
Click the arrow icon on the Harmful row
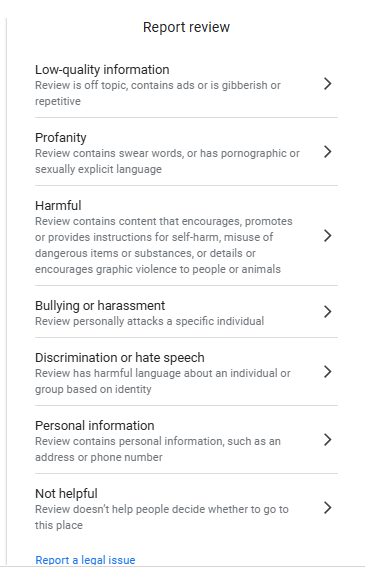(328, 236)
